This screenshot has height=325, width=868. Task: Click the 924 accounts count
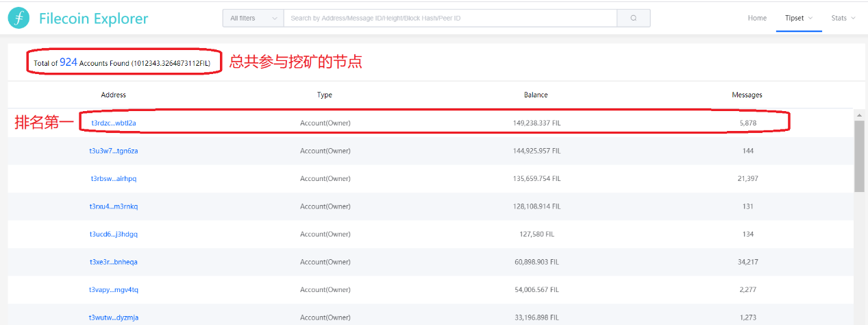(x=69, y=62)
